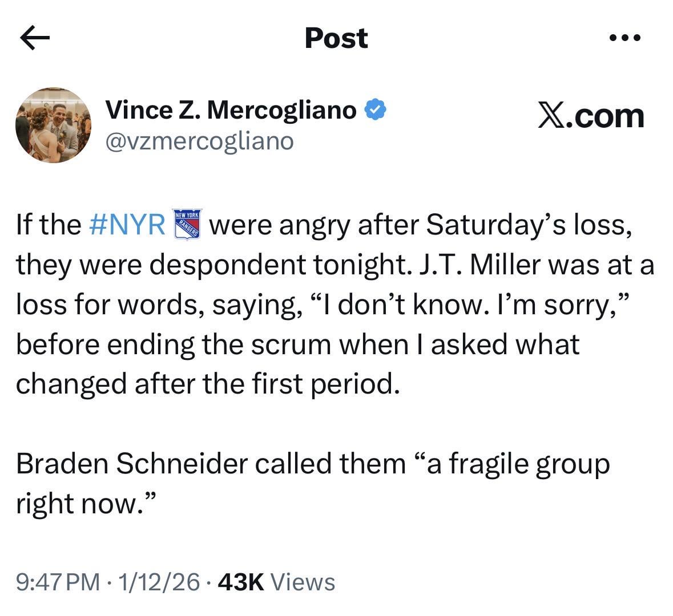Screen dimensions: 673x616
Task: Tap the back arrow
Action: (x=35, y=38)
